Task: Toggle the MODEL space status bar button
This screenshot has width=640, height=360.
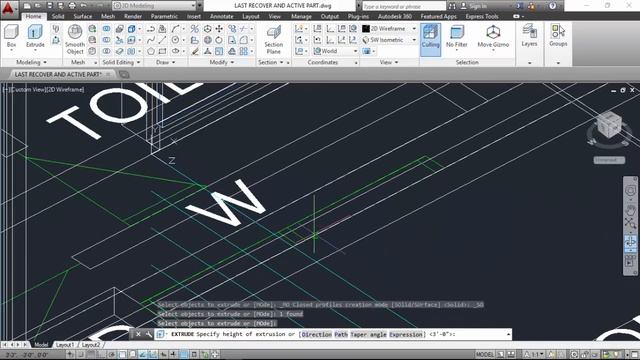Action: click(485, 354)
